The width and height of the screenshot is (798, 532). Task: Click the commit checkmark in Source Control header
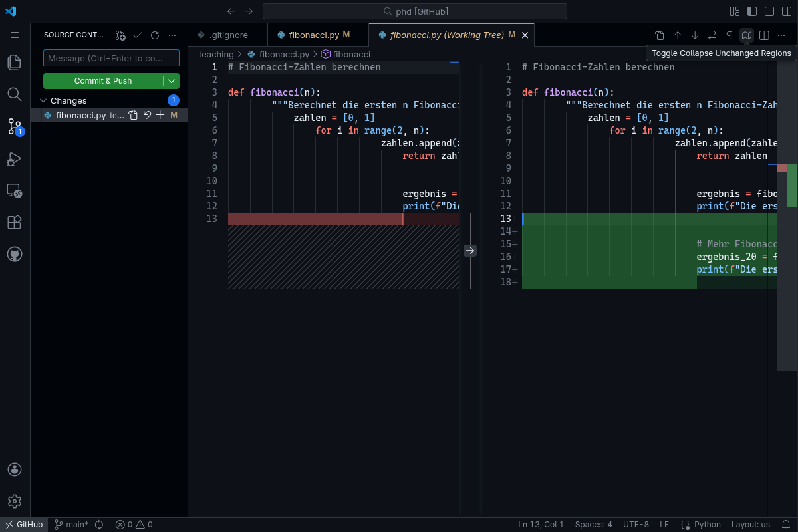138,35
